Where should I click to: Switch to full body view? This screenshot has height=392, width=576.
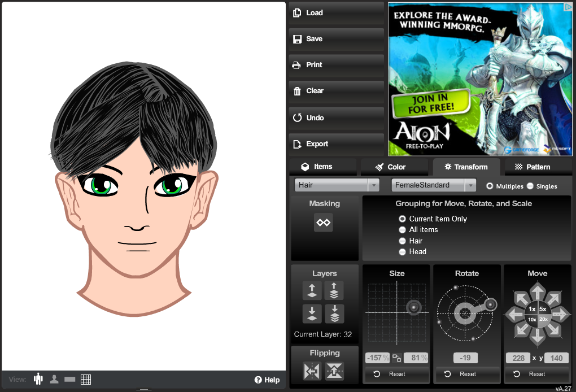pyautogui.click(x=38, y=379)
